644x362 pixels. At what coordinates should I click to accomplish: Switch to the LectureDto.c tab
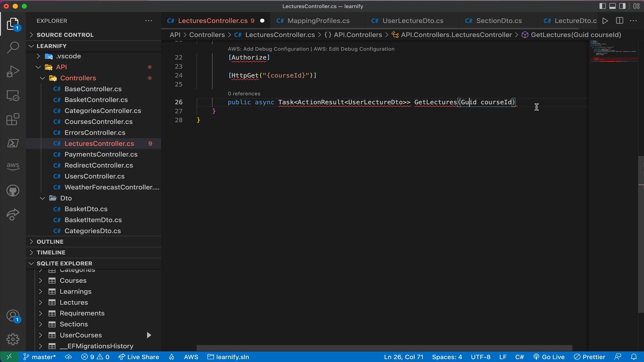(576, 21)
